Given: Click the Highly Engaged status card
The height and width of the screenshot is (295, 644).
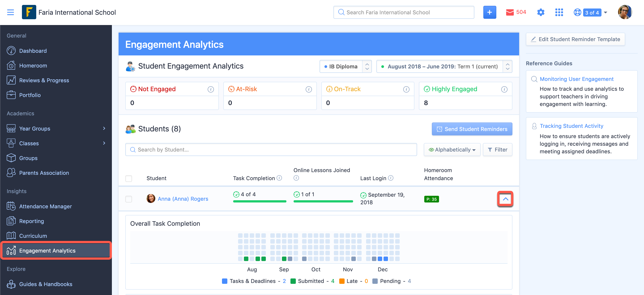Looking at the screenshot, I should pyautogui.click(x=465, y=96).
